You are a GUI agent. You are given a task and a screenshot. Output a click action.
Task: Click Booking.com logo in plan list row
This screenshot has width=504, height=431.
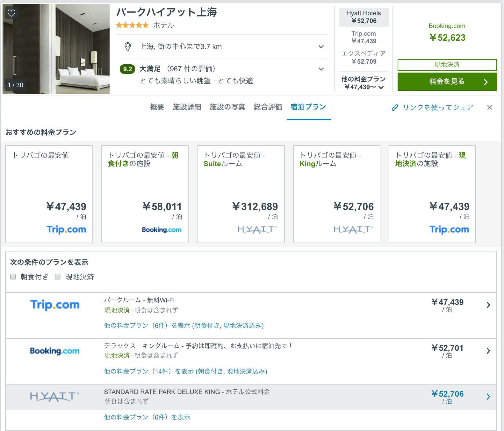point(55,351)
